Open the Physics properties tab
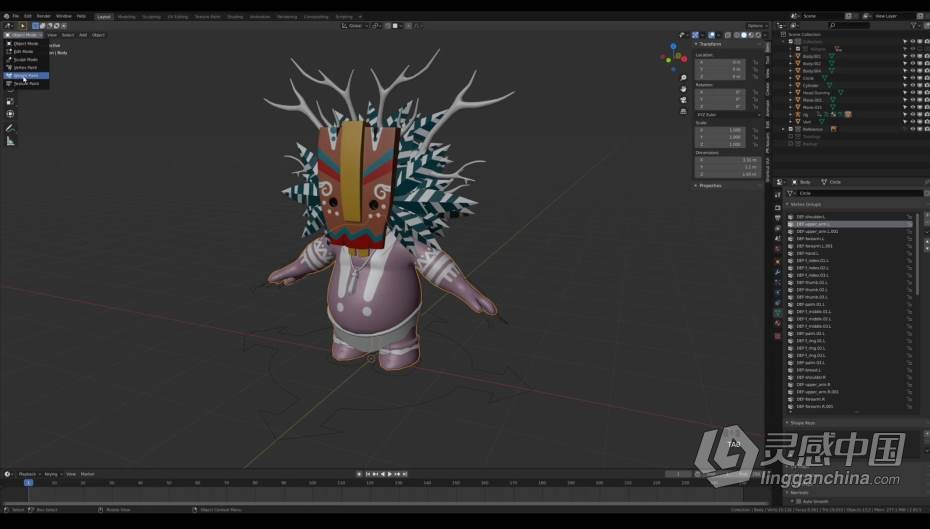The image size is (930, 529). pyautogui.click(x=778, y=292)
